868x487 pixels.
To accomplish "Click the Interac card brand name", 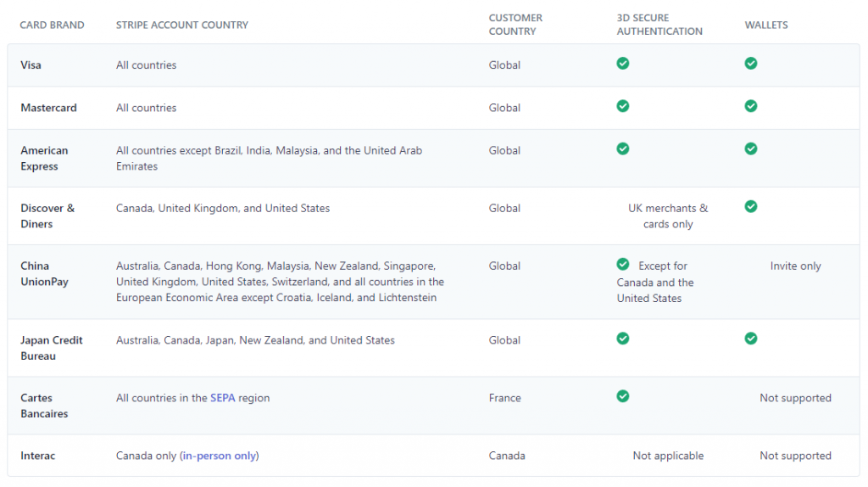I will (x=39, y=456).
